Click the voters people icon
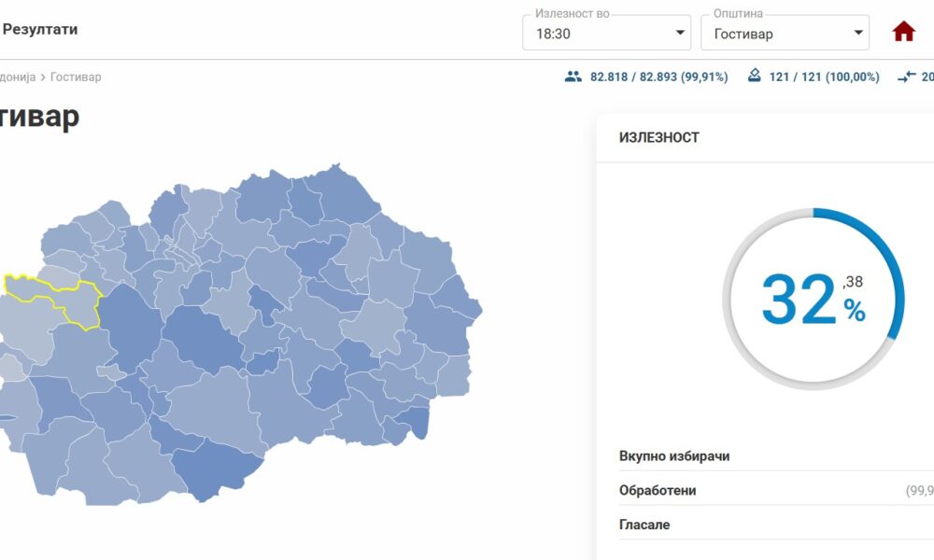 tap(573, 77)
